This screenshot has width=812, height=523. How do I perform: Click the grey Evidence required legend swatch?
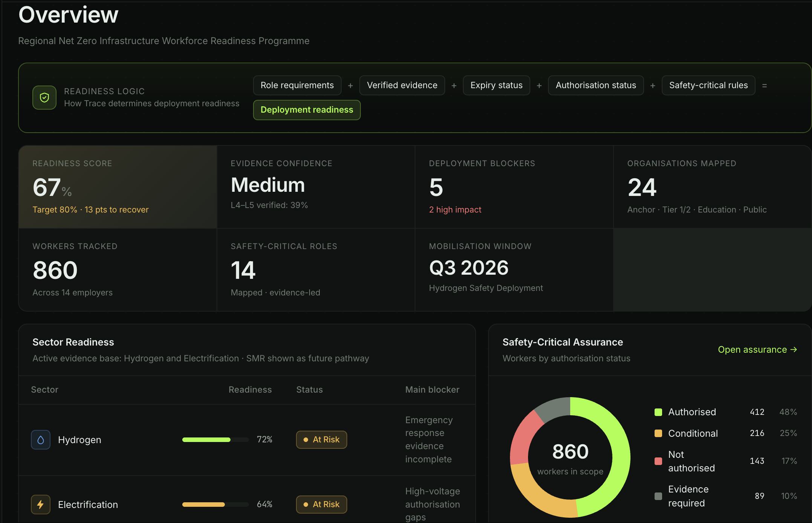(x=658, y=496)
